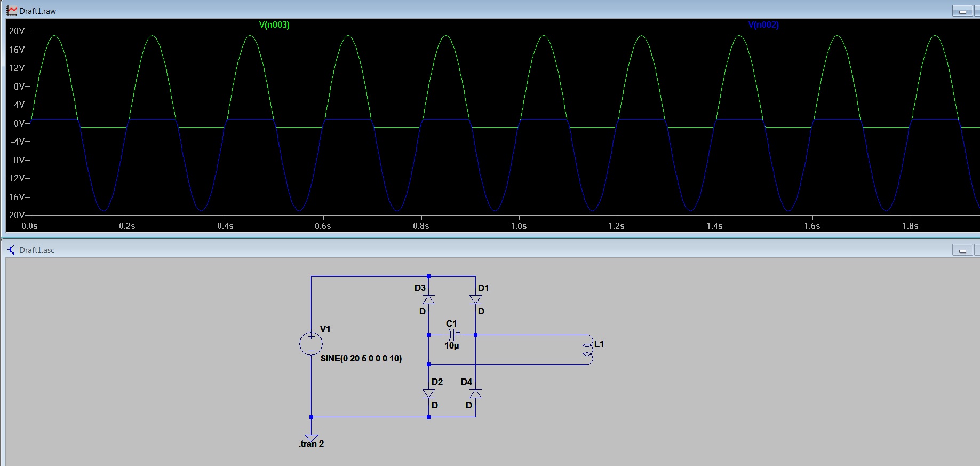Click the Draft1.raw waveform window icon

(12, 11)
